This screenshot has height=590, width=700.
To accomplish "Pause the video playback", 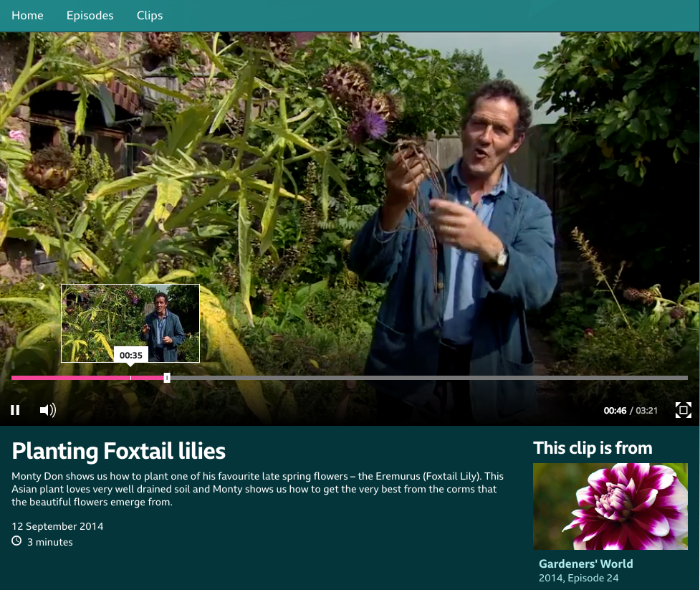I will pyautogui.click(x=15, y=410).
